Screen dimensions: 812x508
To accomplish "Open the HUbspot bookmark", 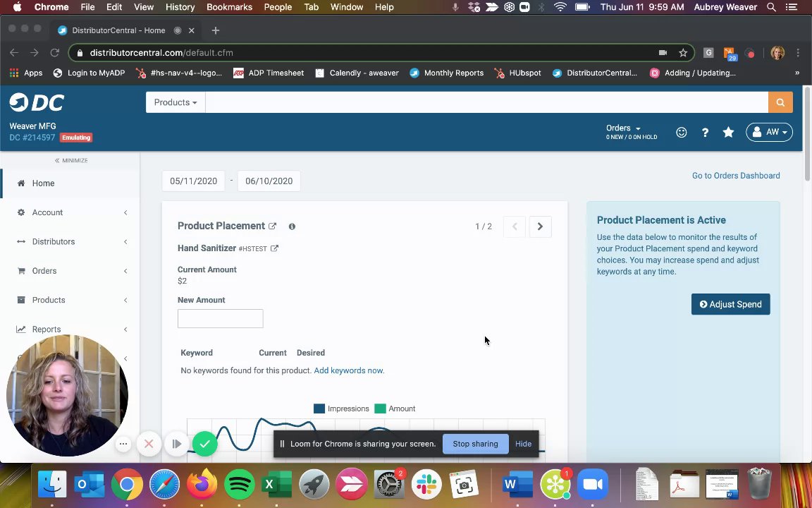I will (x=518, y=73).
